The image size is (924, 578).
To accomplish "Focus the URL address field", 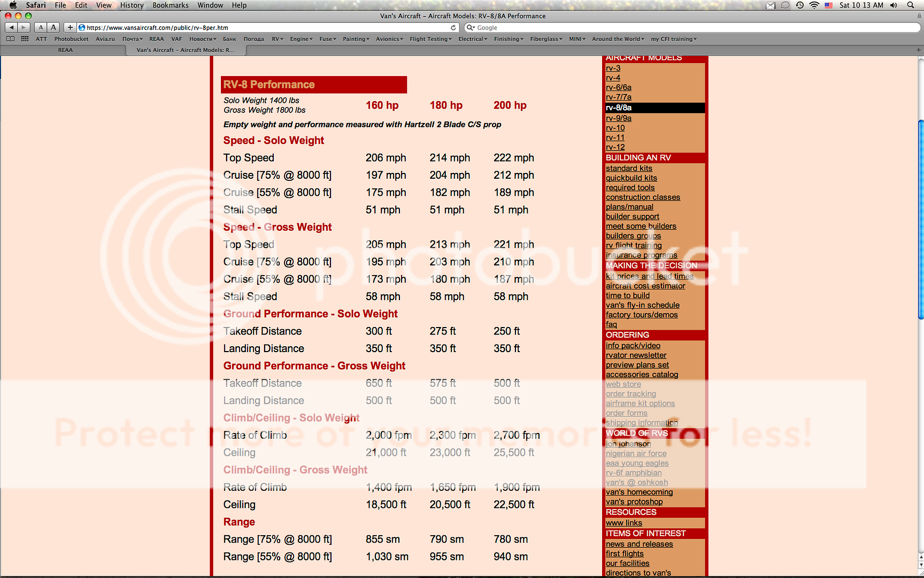I will [x=267, y=27].
